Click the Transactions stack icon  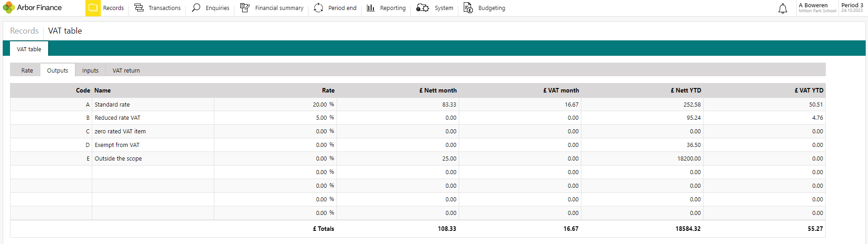click(139, 8)
